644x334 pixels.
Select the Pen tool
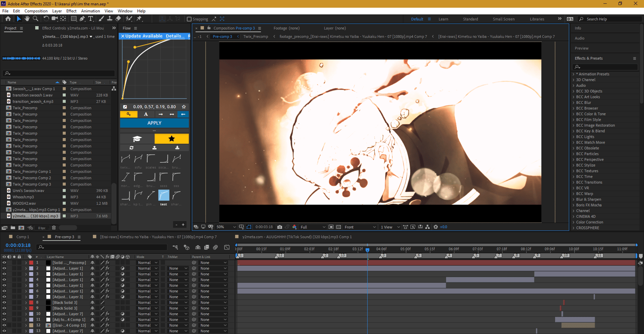click(x=82, y=19)
